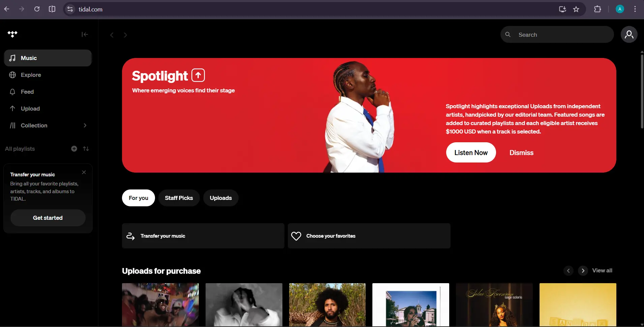Viewport: 644px width, 327px height.
Task: Open the yellow album thumbnail
Action: (x=578, y=305)
